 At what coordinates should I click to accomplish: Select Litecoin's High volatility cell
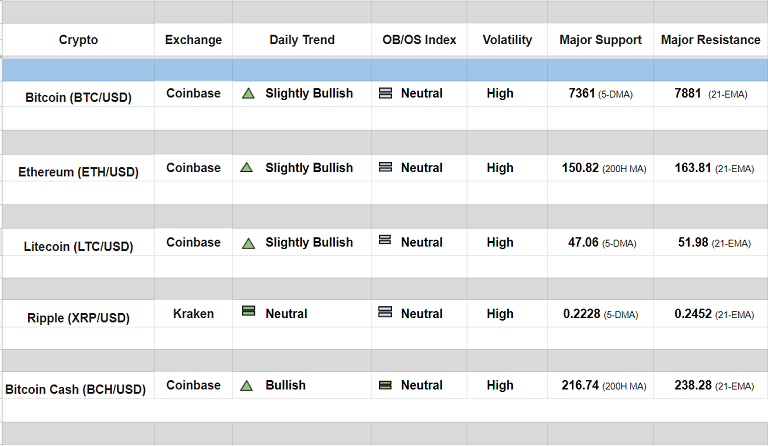click(500, 243)
